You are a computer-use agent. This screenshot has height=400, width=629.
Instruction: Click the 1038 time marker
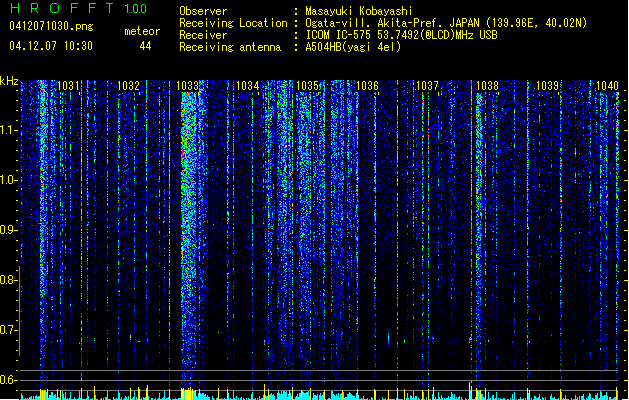click(x=487, y=86)
